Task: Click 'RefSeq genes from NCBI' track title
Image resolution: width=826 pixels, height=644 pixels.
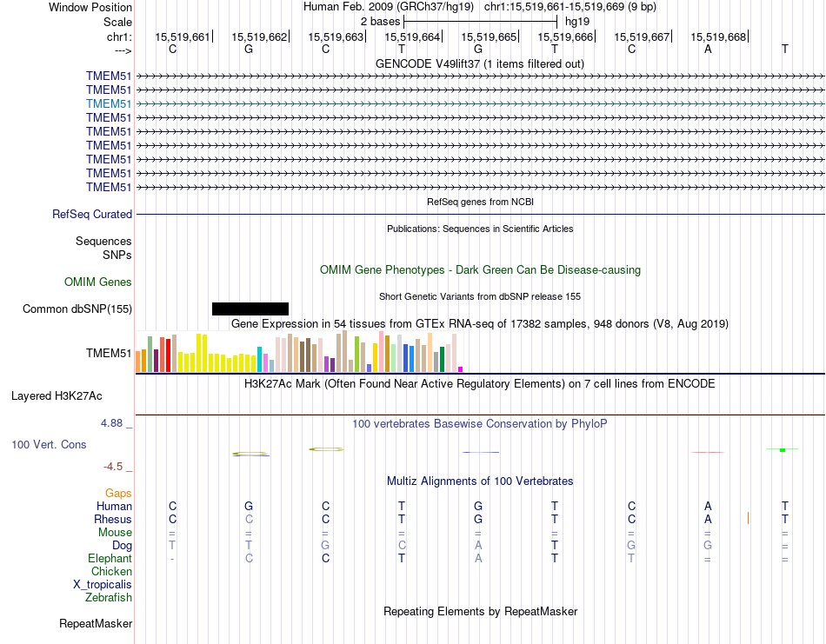Action: (x=481, y=202)
